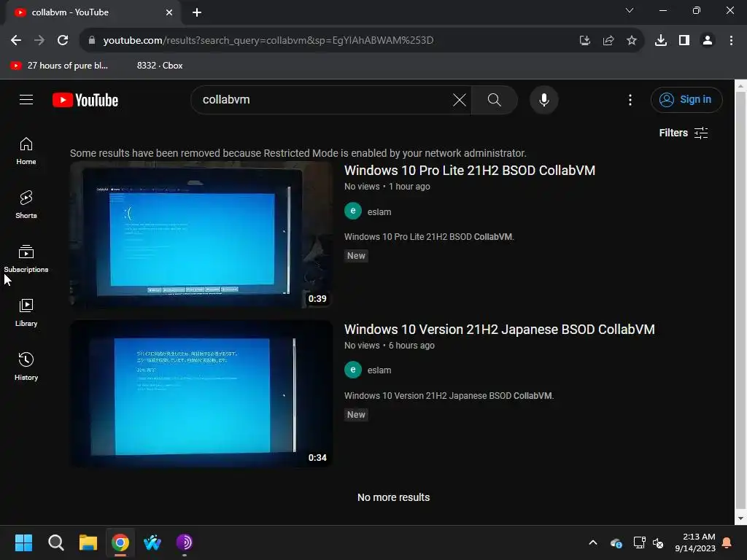Open bookmark 27 hours of pure bl...
747x560 pixels.
tap(60, 66)
